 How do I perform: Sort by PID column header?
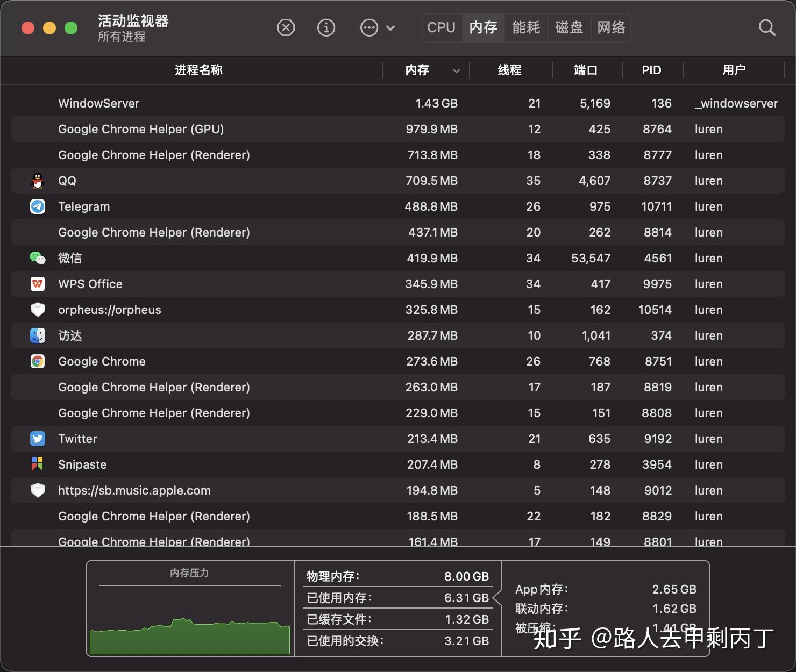651,70
